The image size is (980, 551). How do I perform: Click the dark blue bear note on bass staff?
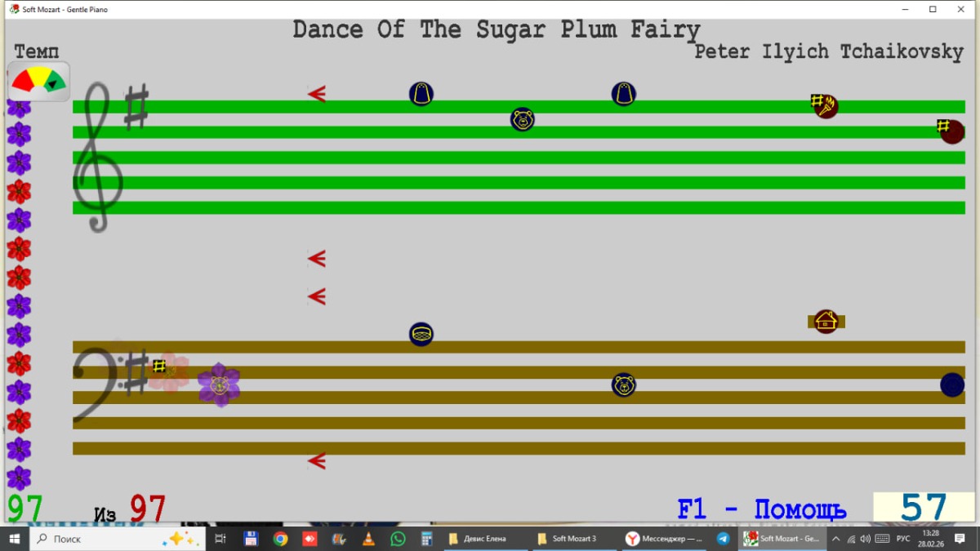[624, 384]
